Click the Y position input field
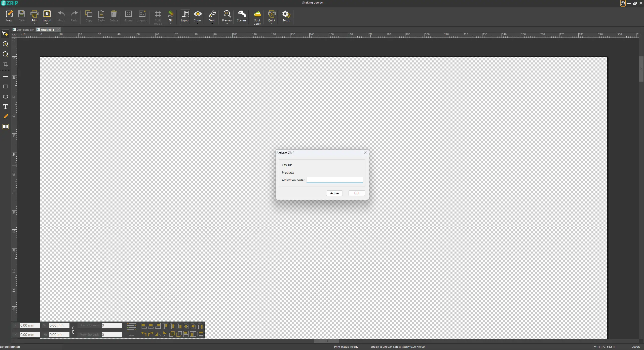644x350 pixels. coord(30,335)
